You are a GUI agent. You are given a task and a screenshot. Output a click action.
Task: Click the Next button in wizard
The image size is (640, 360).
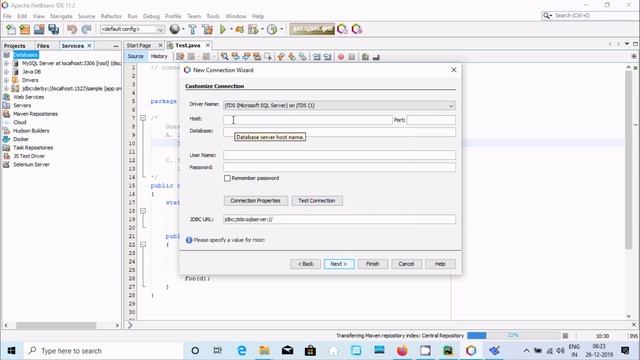(339, 264)
